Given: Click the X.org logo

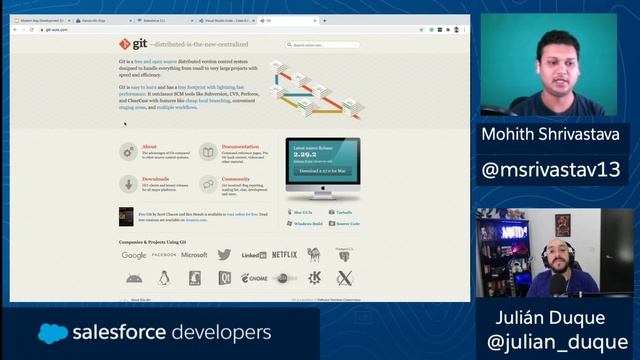Looking at the screenshot, I should pyautogui.click(x=344, y=278).
